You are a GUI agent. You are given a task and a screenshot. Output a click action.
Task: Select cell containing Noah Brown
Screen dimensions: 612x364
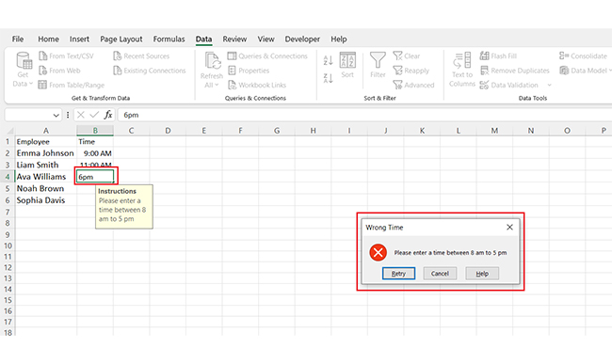[46, 189]
